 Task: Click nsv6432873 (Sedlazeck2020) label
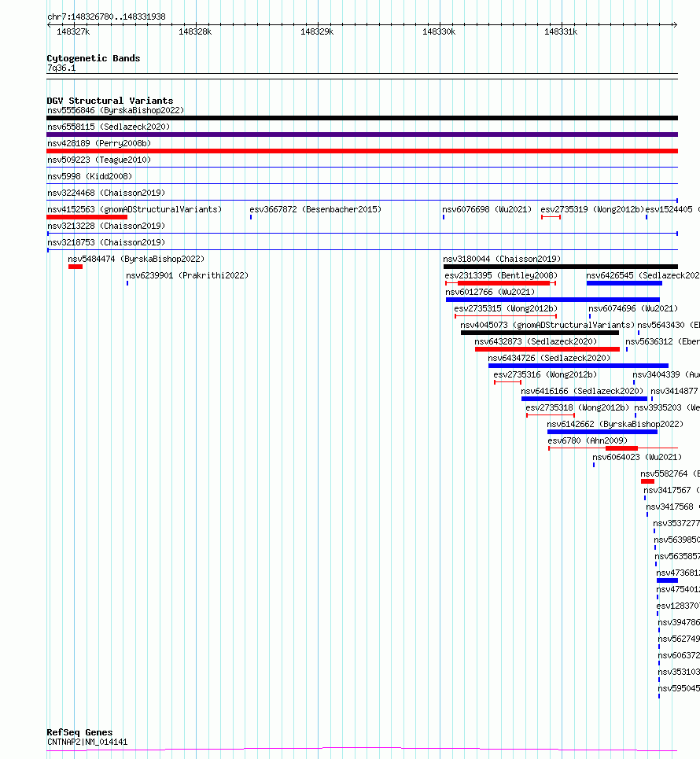(536, 341)
